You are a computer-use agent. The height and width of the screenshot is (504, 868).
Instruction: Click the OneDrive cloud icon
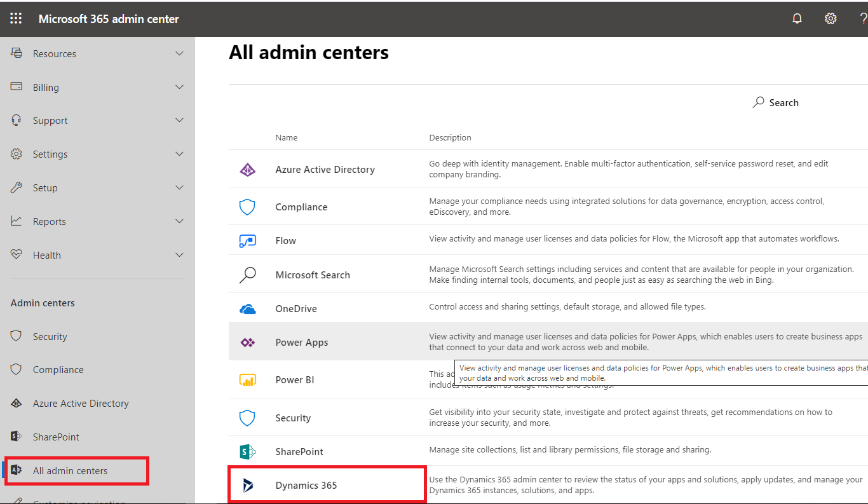pos(247,309)
